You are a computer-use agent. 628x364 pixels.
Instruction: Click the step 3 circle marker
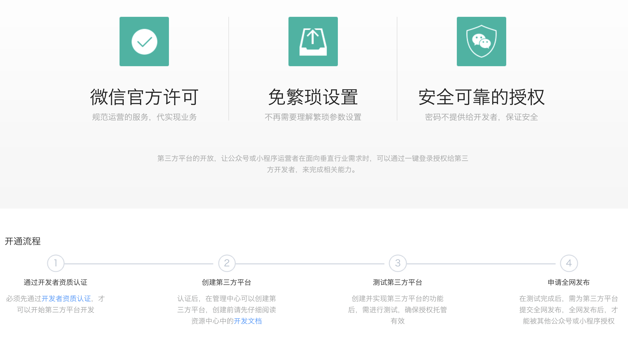pos(398,263)
